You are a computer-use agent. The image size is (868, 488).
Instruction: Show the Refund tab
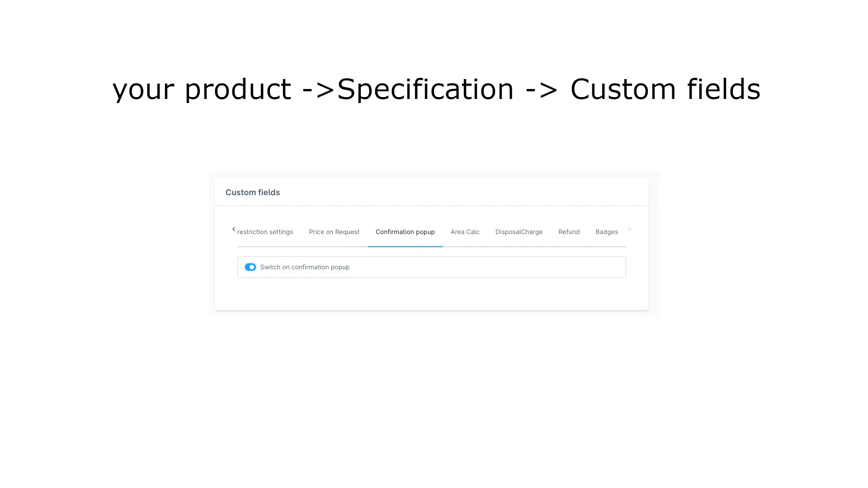click(569, 232)
